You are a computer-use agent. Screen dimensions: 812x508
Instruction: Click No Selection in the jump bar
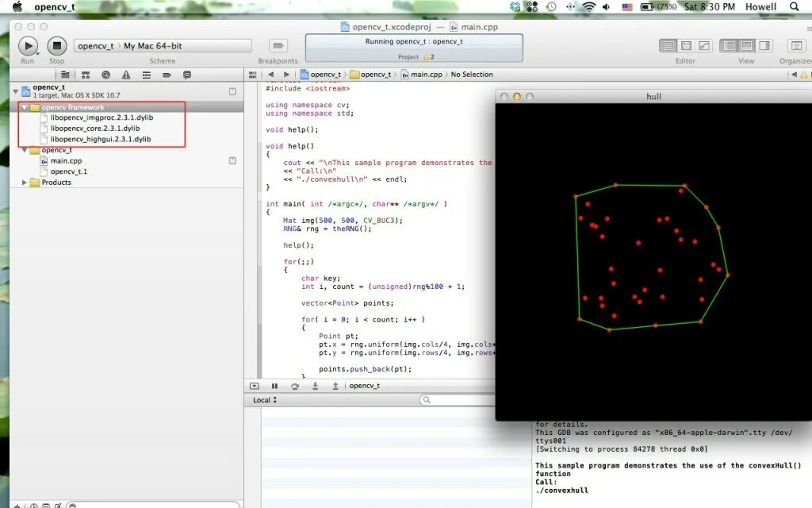[472, 75]
